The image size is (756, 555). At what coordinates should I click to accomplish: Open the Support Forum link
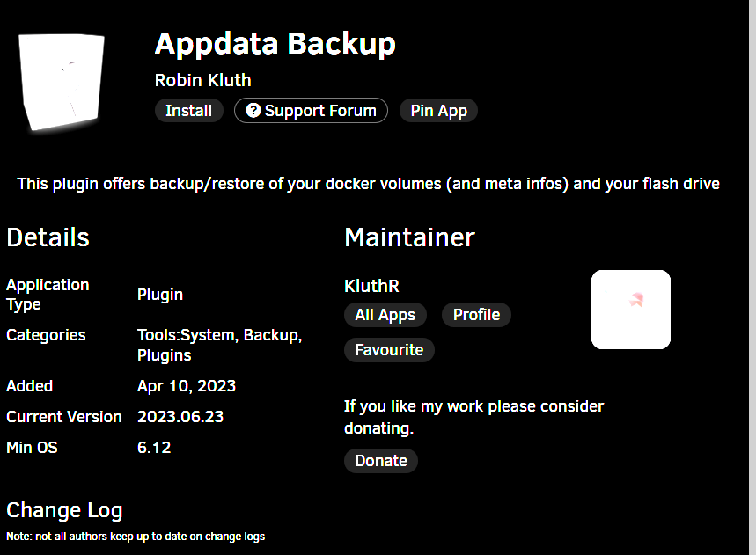point(311,110)
